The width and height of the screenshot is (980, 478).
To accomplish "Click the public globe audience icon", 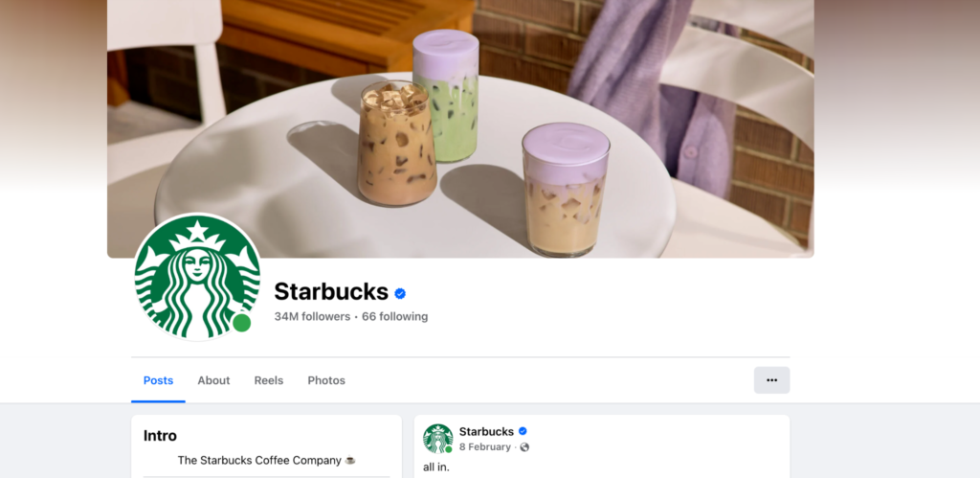I will pos(524,447).
